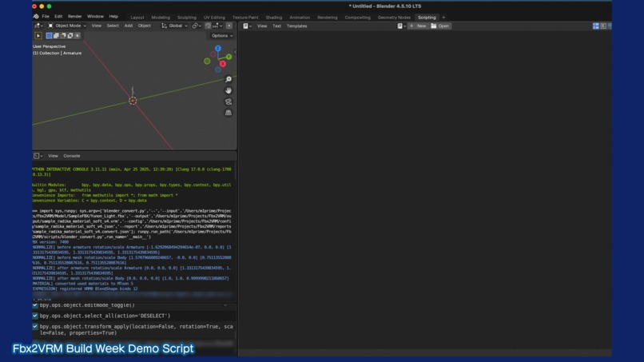Switch to the Modeling workspace tab
The width and height of the screenshot is (644, 362).
coord(161,18)
